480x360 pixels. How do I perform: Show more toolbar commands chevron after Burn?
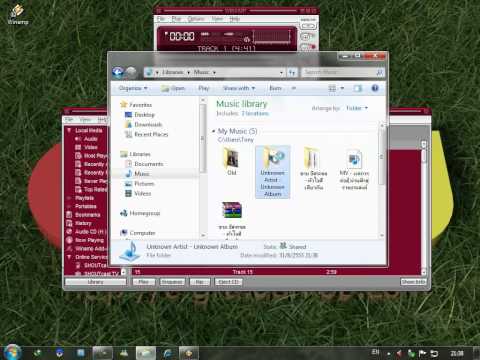click(x=294, y=88)
